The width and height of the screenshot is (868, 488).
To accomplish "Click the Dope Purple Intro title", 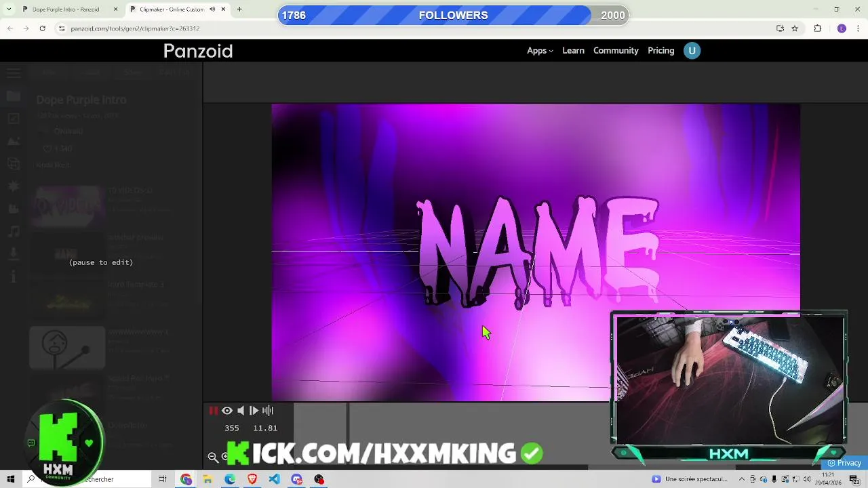I will coord(81,100).
